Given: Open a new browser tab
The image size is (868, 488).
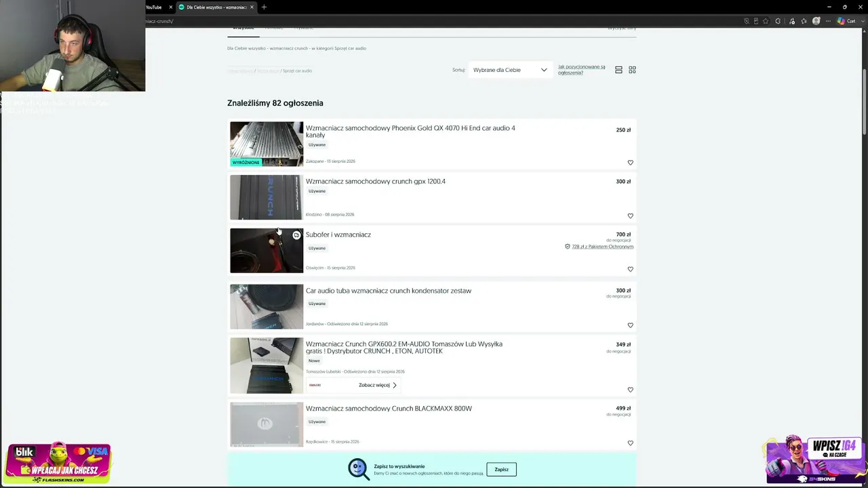Looking at the screenshot, I should [264, 7].
